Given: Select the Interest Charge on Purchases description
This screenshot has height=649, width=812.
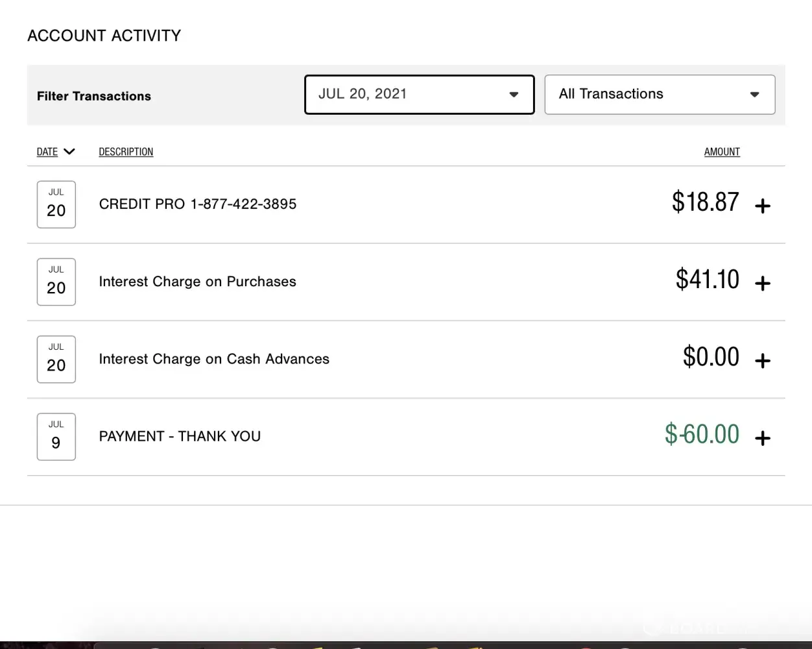Looking at the screenshot, I should point(197,282).
